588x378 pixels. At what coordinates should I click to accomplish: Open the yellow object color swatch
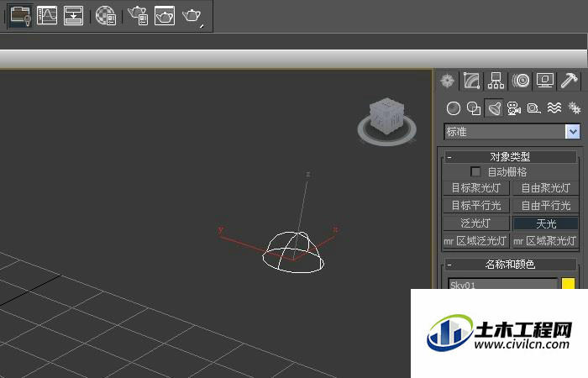pos(569,284)
